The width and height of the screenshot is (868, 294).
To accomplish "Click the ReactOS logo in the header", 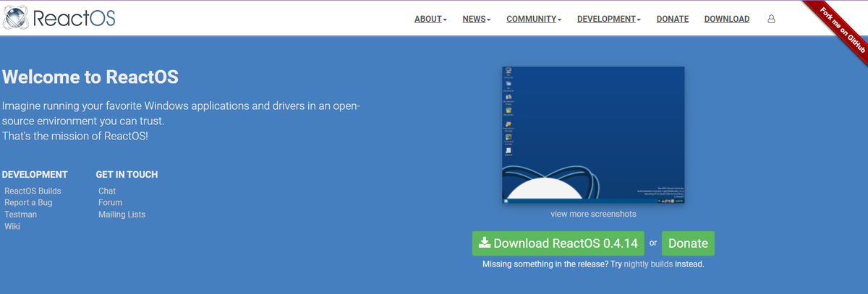I will (x=59, y=19).
